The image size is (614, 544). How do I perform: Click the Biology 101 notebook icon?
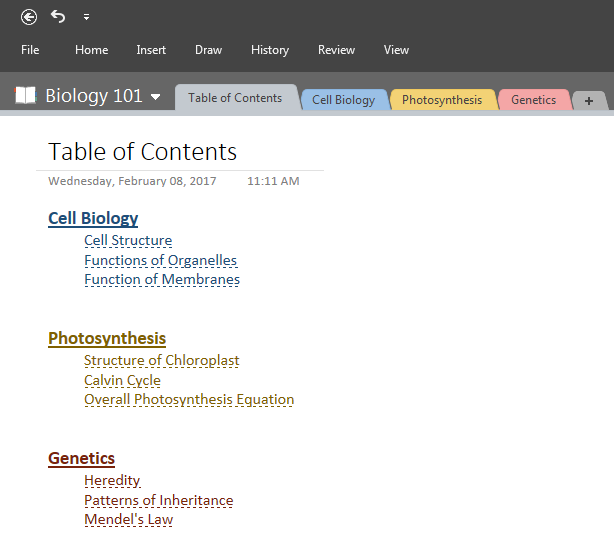pyautogui.click(x=25, y=96)
